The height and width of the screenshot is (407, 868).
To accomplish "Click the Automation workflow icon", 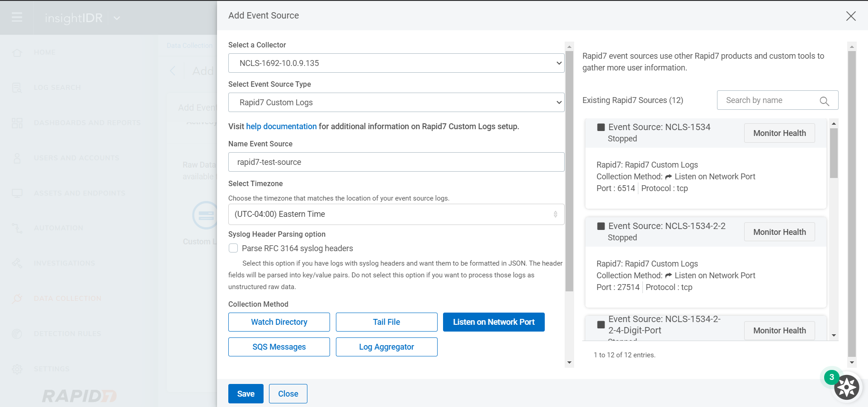I will tap(17, 228).
